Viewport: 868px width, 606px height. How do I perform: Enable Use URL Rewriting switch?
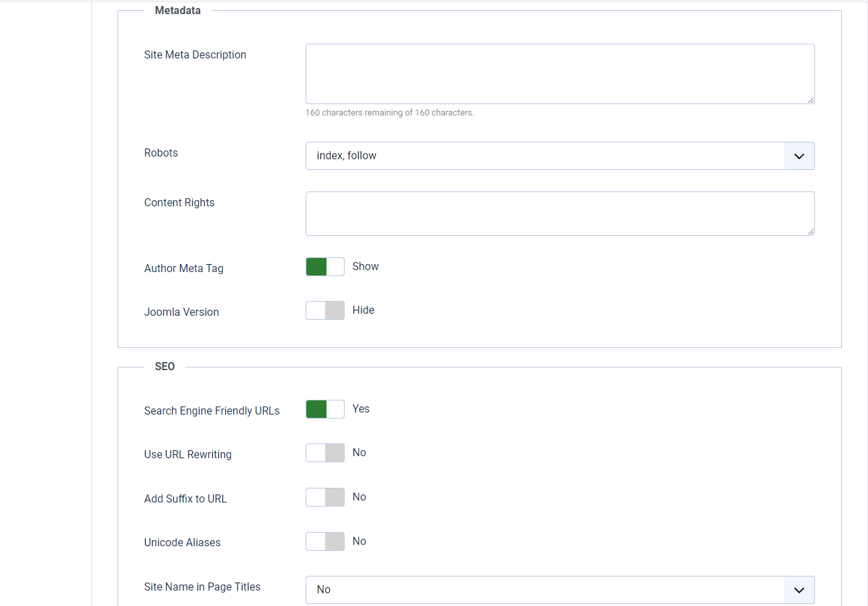[325, 453]
